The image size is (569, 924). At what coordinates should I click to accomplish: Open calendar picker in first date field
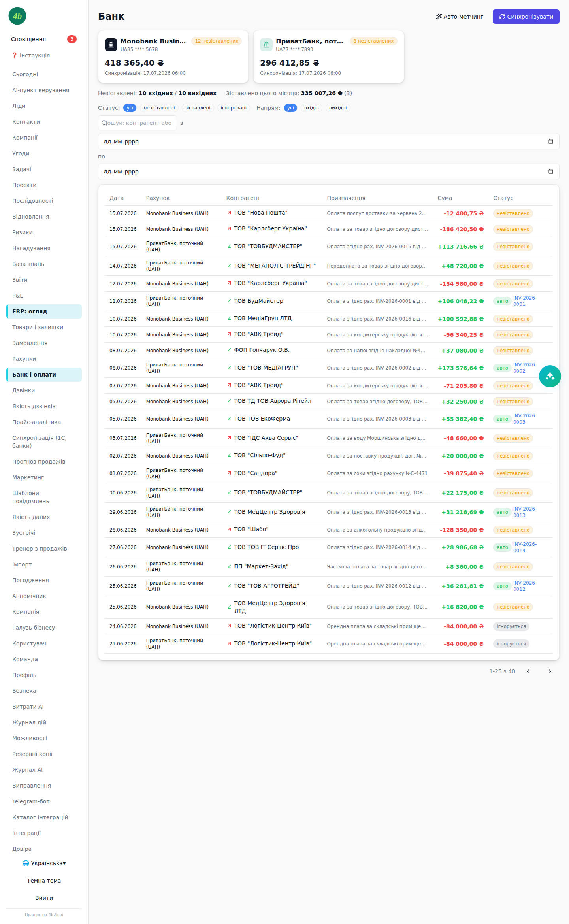(x=551, y=141)
